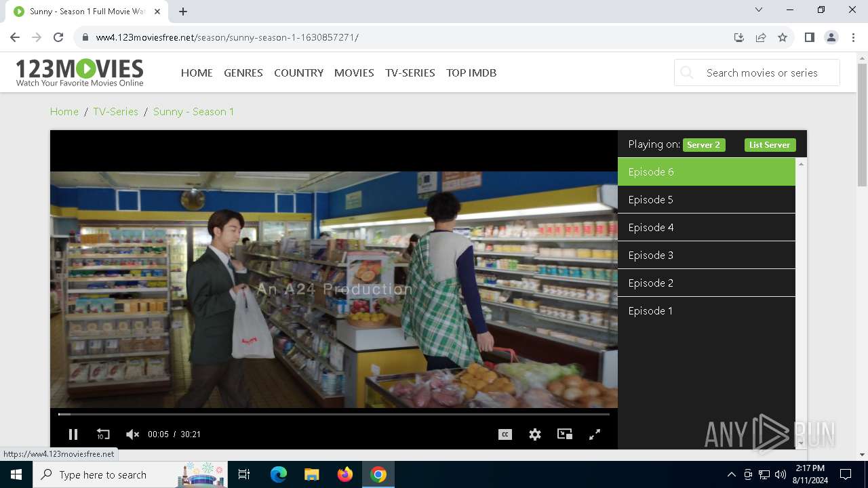Unmute the video player volume

pyautogui.click(x=132, y=434)
